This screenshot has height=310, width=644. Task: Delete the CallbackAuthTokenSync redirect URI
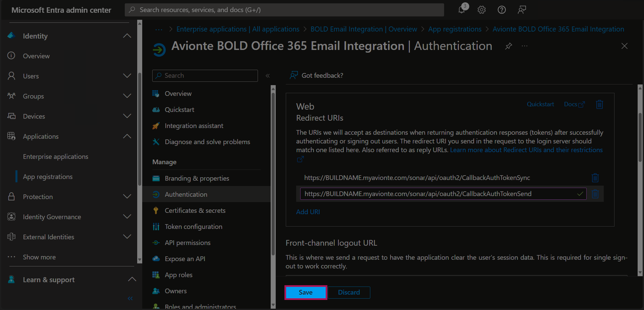[595, 178]
